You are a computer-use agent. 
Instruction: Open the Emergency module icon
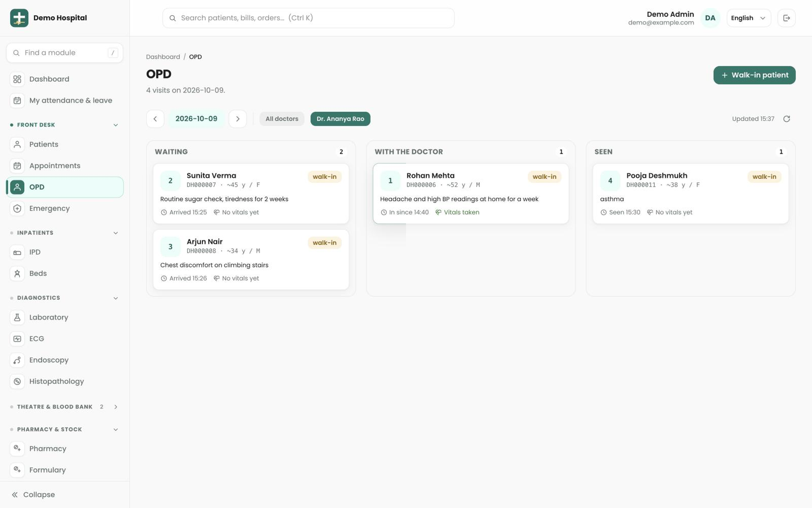coord(17,209)
